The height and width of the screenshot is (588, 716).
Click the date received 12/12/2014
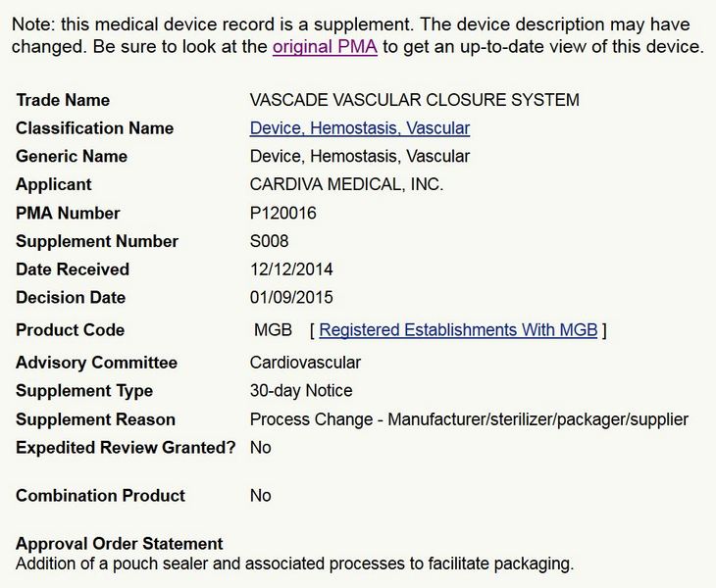click(x=291, y=269)
